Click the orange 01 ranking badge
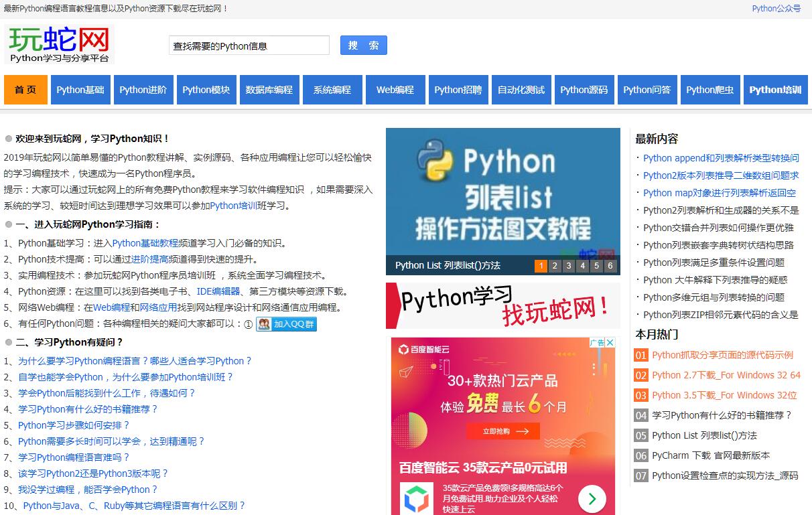Image resolution: width=812 pixels, height=515 pixels. tap(641, 355)
